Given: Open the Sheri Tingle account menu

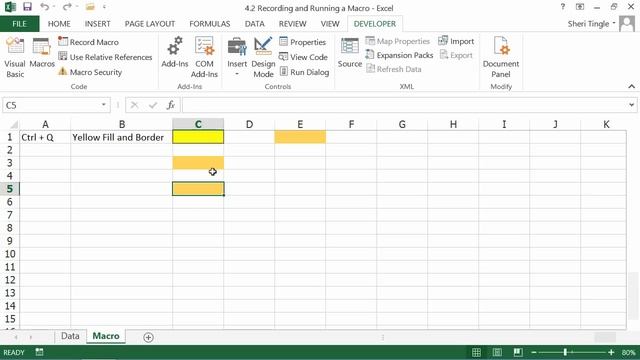Looking at the screenshot, I should (x=591, y=24).
